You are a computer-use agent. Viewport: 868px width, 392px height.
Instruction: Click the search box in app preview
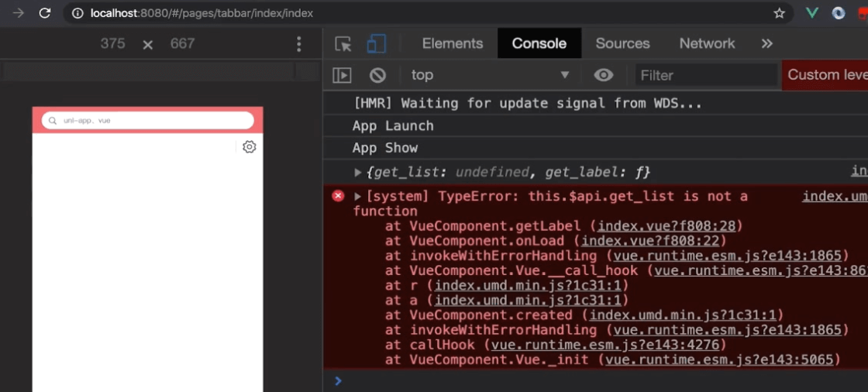tap(148, 120)
